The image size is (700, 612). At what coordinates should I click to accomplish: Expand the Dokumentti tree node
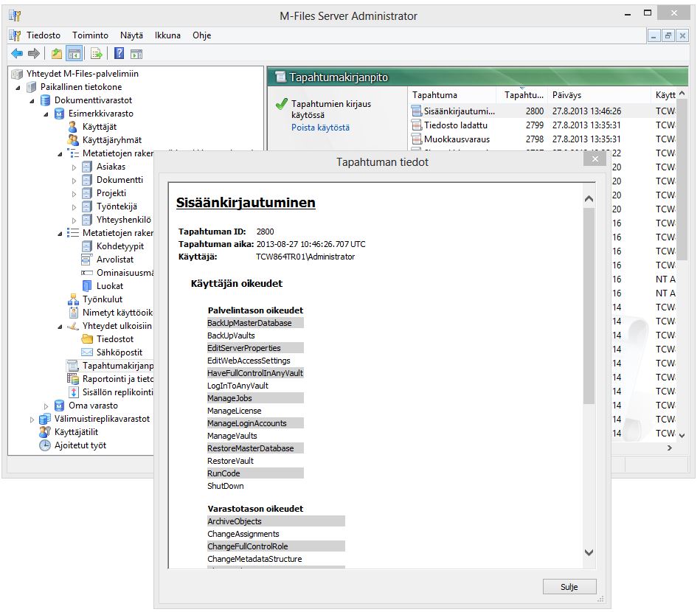[74, 181]
